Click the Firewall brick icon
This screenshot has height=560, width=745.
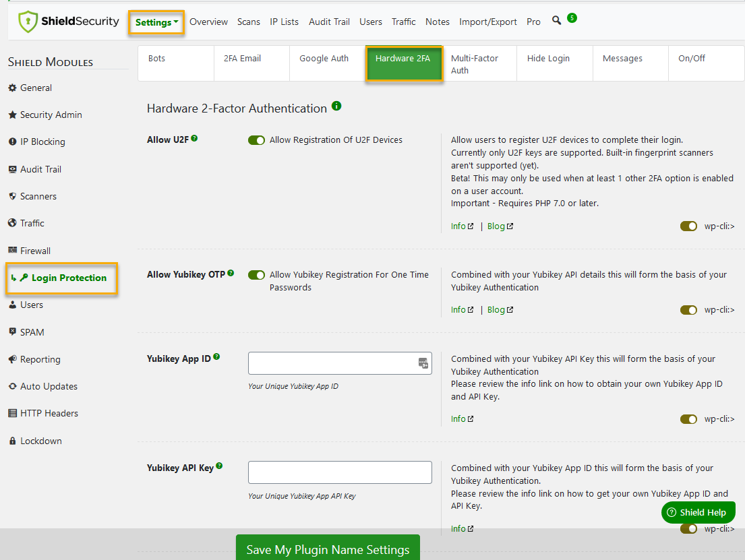[x=12, y=250]
